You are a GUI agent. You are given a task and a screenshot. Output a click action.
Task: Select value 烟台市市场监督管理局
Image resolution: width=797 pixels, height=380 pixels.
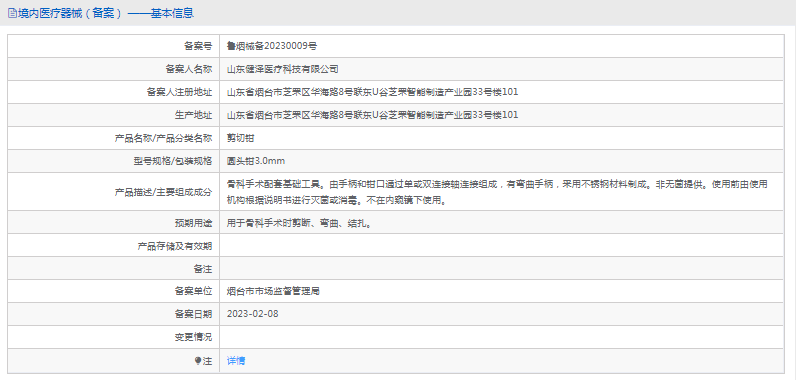click(273, 291)
